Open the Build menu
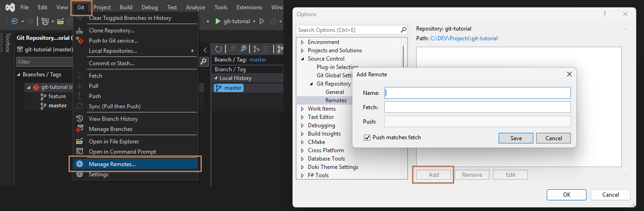 (126, 7)
